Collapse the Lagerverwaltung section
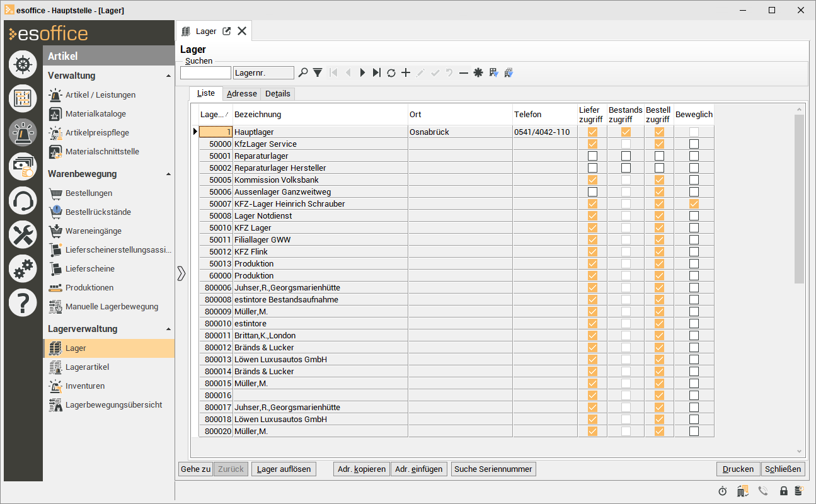 point(168,329)
